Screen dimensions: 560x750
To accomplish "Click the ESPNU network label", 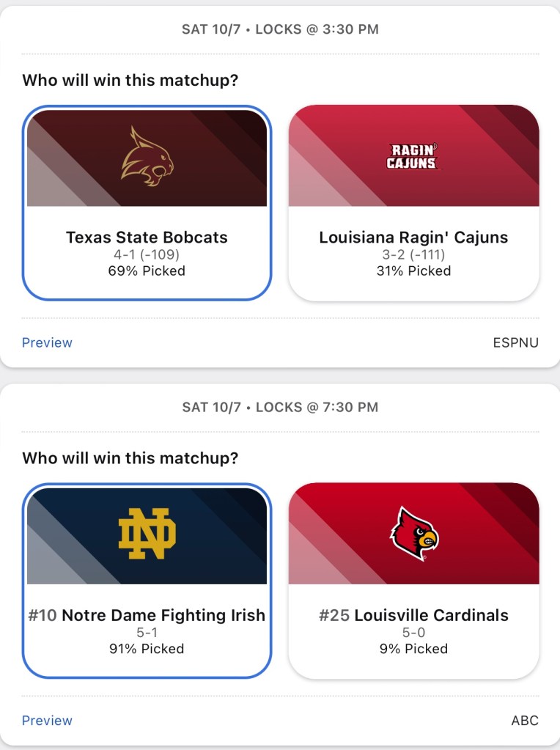I will click(x=515, y=342).
